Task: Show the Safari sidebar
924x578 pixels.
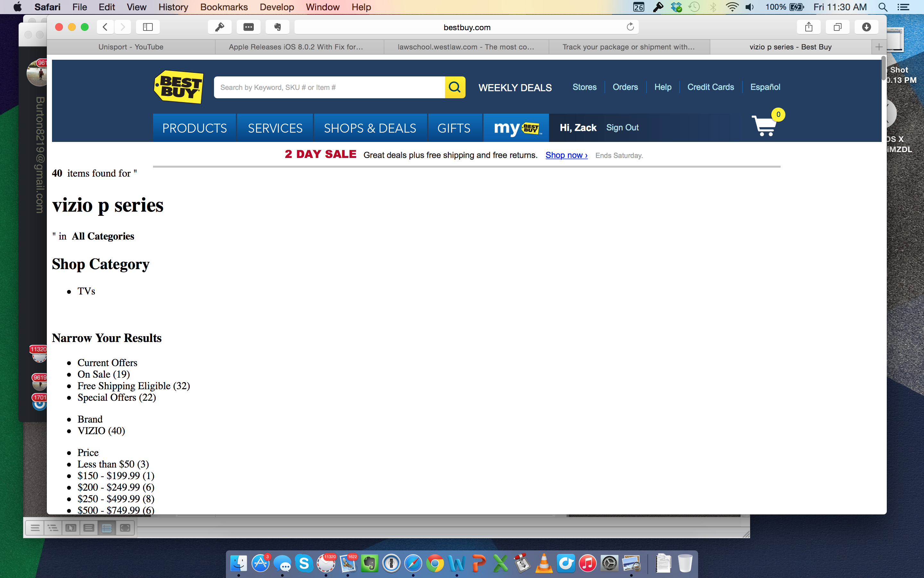Action: pyautogui.click(x=148, y=27)
